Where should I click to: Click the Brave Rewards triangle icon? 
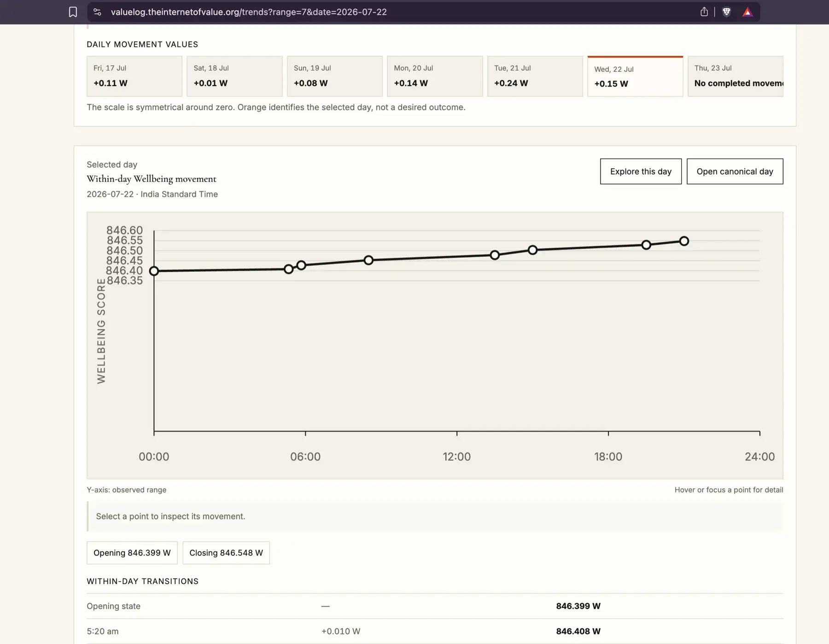[x=747, y=12]
